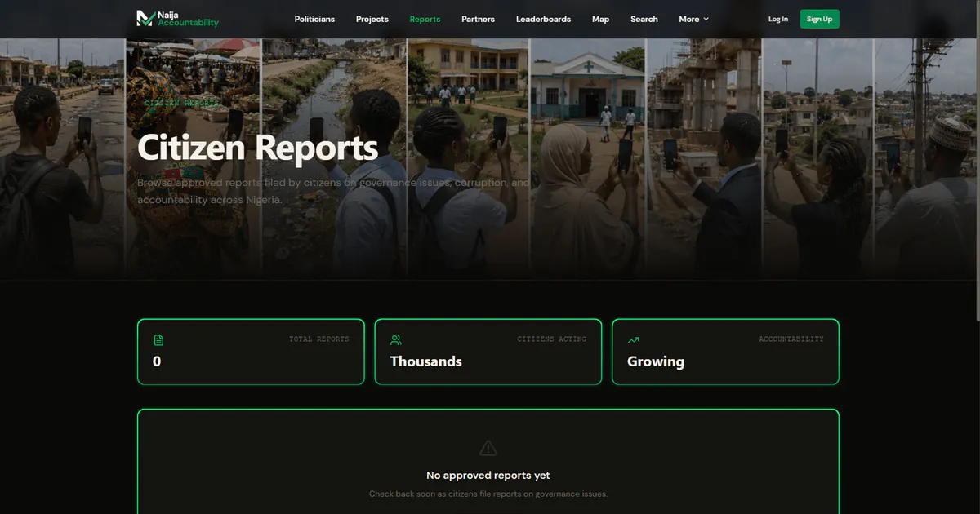Open the Partners page
This screenshot has width=980, height=514.
(478, 19)
